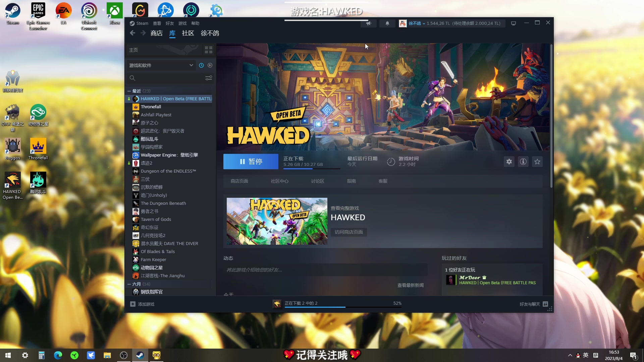
Task: Open the Steam desktop shortcut
Action: (x=13, y=14)
